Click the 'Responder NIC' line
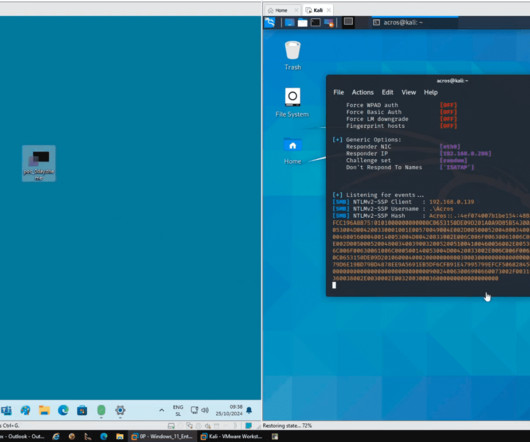 click(403, 147)
